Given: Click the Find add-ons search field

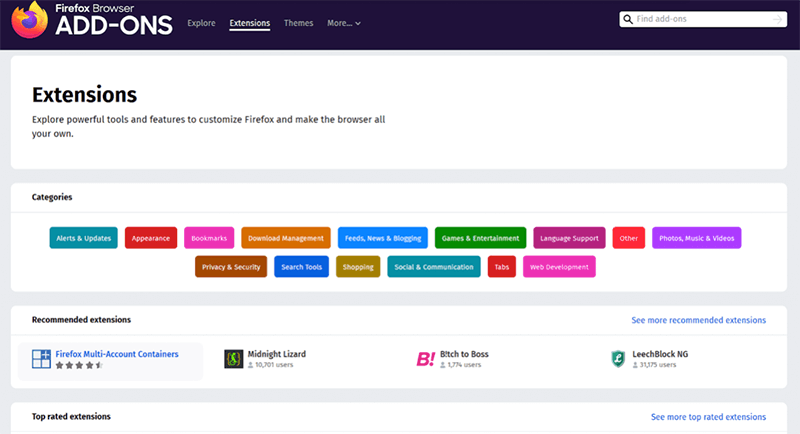Looking at the screenshot, I should (x=703, y=19).
